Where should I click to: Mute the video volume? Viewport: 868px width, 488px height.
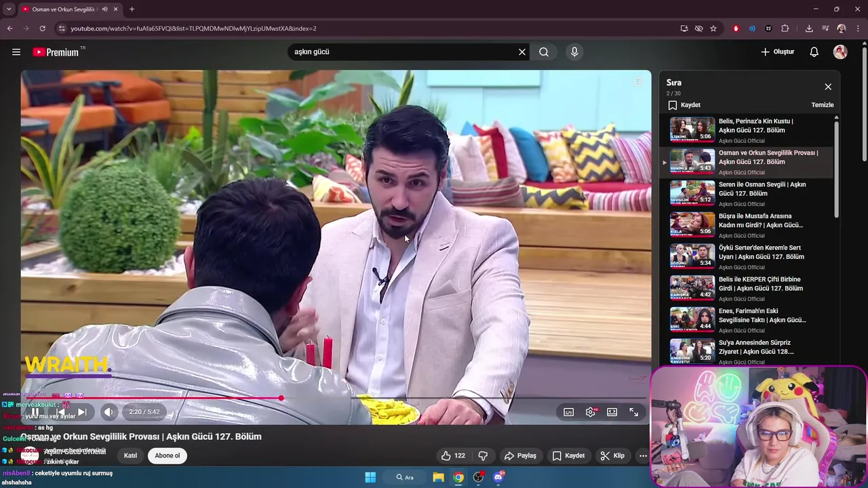click(108, 411)
